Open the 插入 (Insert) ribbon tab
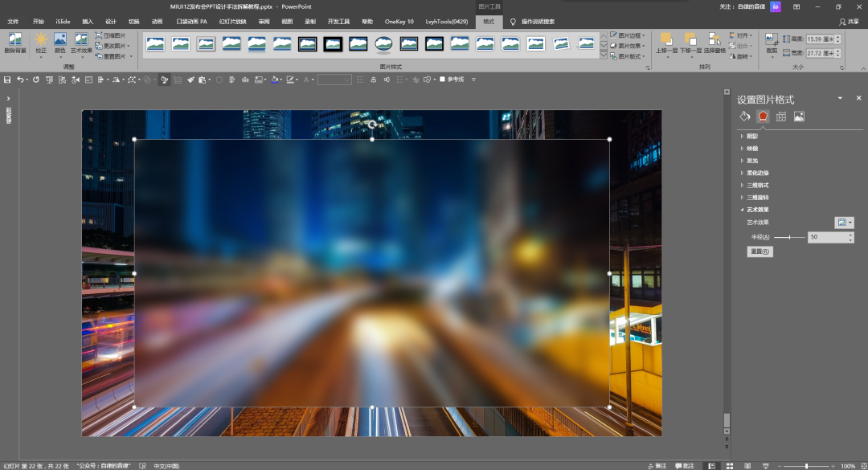 click(x=88, y=22)
